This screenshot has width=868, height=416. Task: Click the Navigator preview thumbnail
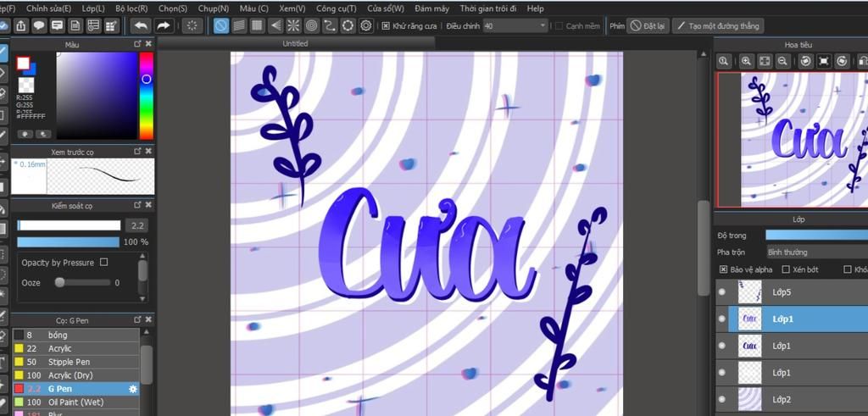tap(793, 140)
